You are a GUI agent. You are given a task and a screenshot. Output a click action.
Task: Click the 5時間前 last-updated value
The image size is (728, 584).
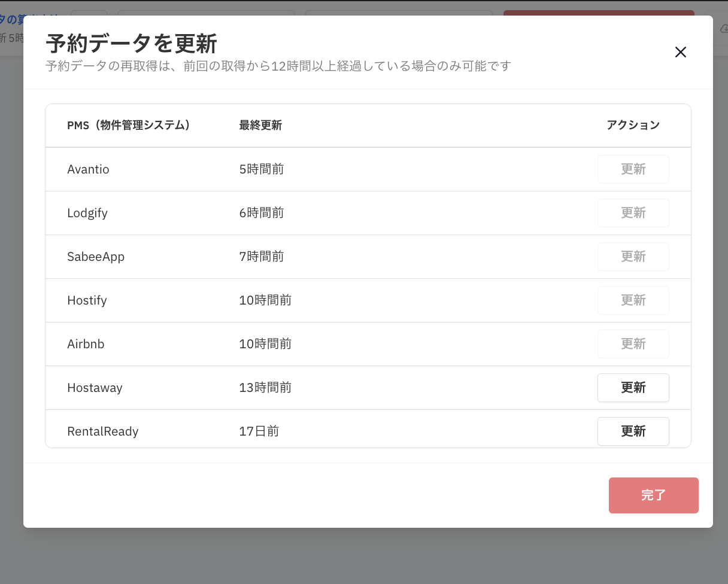pos(262,169)
